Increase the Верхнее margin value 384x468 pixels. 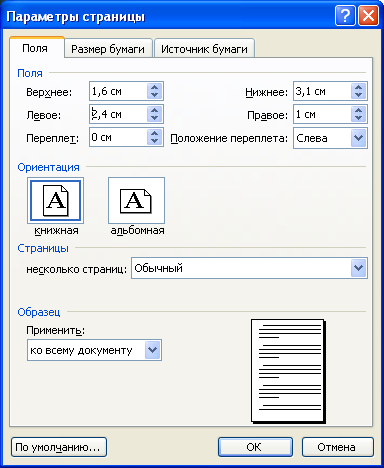click(x=154, y=87)
